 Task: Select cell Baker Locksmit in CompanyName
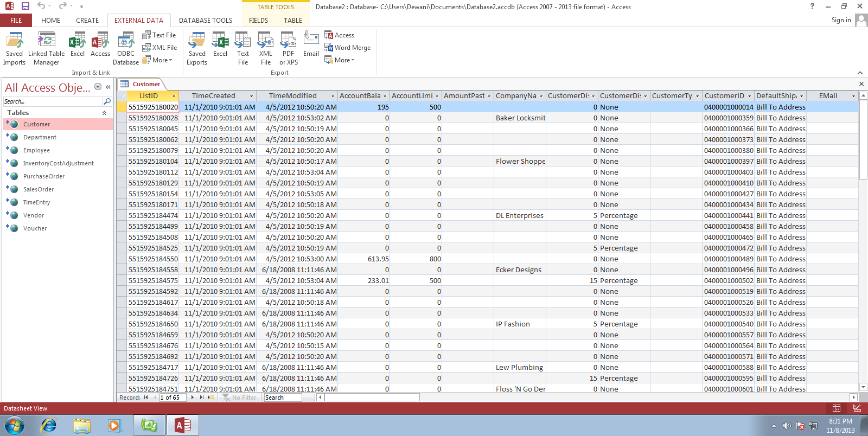[x=520, y=118]
